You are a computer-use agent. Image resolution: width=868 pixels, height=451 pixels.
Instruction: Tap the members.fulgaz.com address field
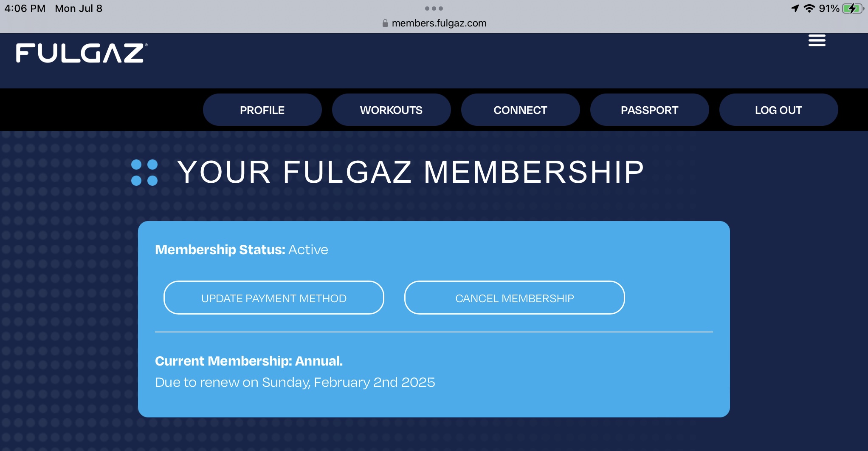439,23
